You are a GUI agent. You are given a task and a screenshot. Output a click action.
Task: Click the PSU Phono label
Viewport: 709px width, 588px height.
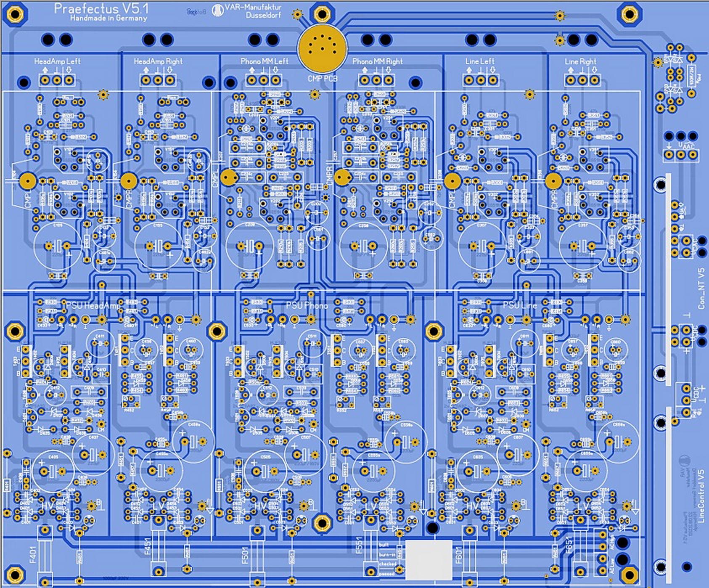tap(307, 305)
